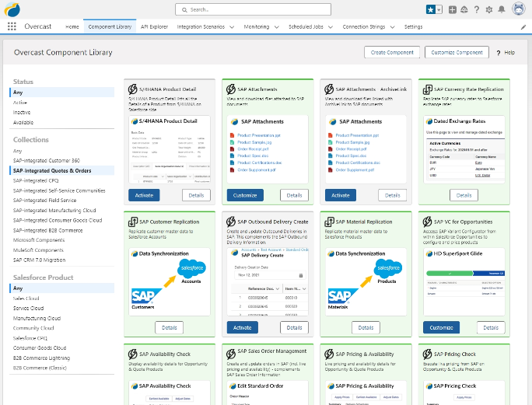Open the Setup gear icon

pos(489,9)
